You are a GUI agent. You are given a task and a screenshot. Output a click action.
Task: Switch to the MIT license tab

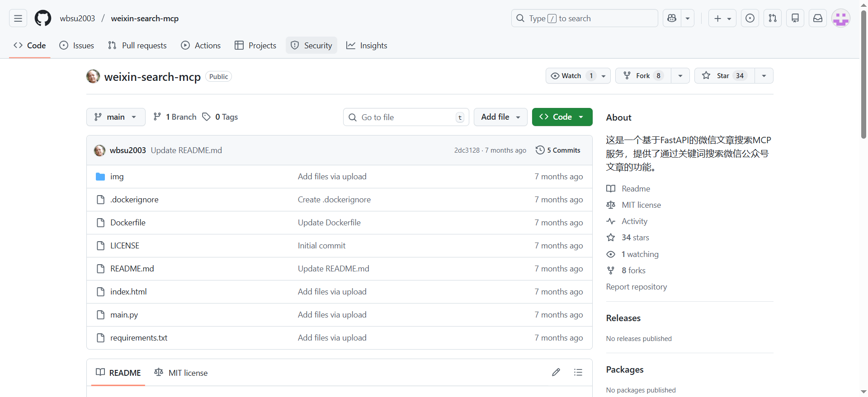point(181,373)
